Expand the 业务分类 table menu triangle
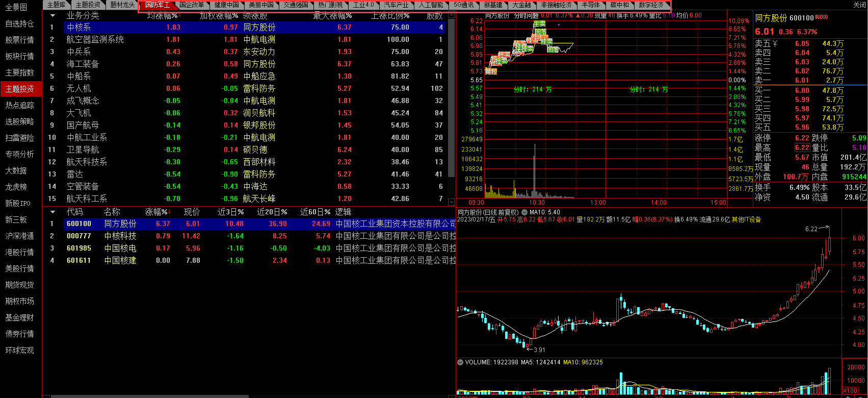Screen dimensions: 868x398 point(52,15)
